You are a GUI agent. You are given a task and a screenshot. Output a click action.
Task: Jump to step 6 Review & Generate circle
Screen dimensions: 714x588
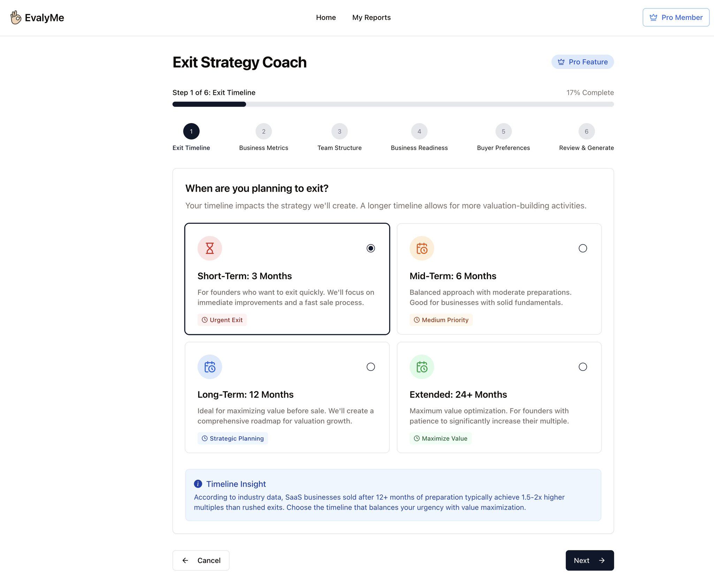click(x=586, y=131)
